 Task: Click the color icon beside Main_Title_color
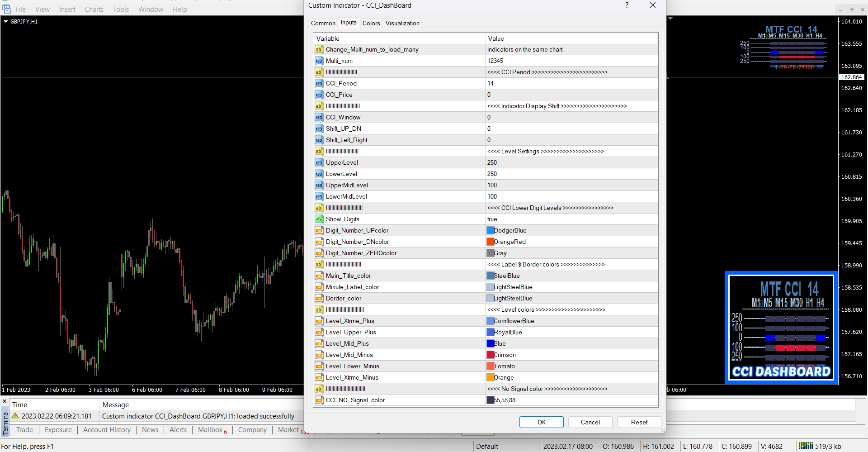tap(319, 276)
